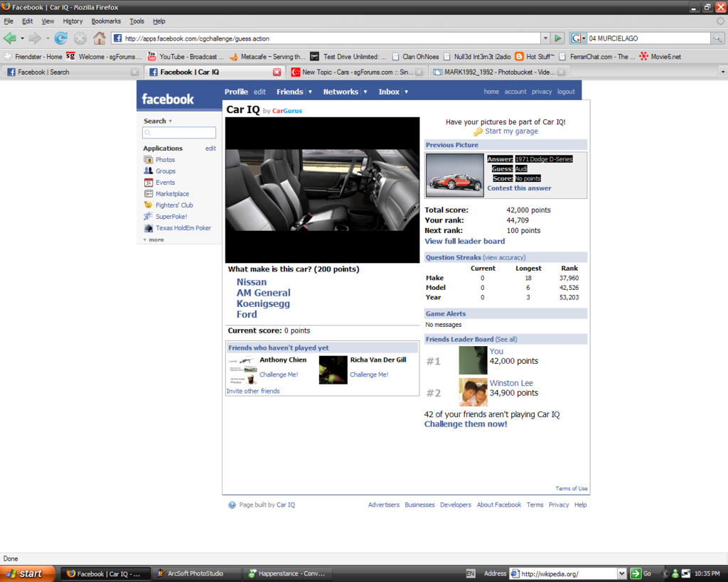Open Texas HoldEm Poker sidebar icon

coord(148,228)
